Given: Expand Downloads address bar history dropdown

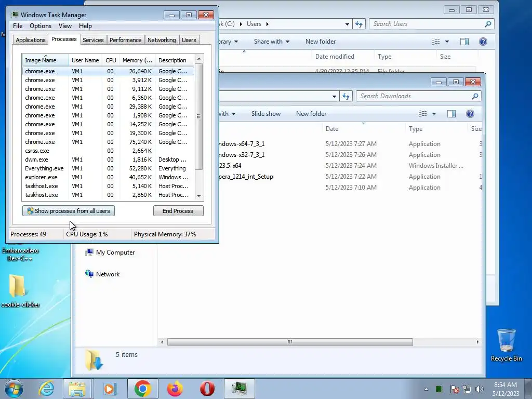Looking at the screenshot, I should click(334, 96).
